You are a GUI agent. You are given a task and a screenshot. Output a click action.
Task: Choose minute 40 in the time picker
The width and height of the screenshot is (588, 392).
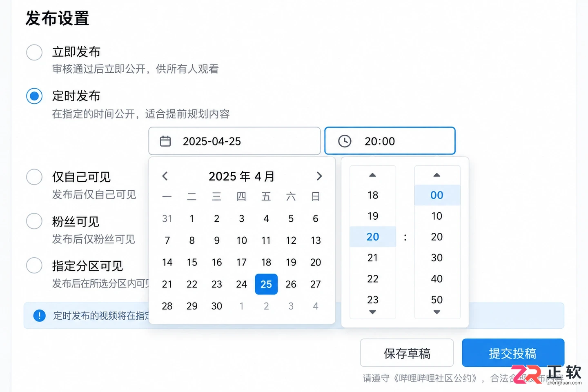tap(437, 279)
